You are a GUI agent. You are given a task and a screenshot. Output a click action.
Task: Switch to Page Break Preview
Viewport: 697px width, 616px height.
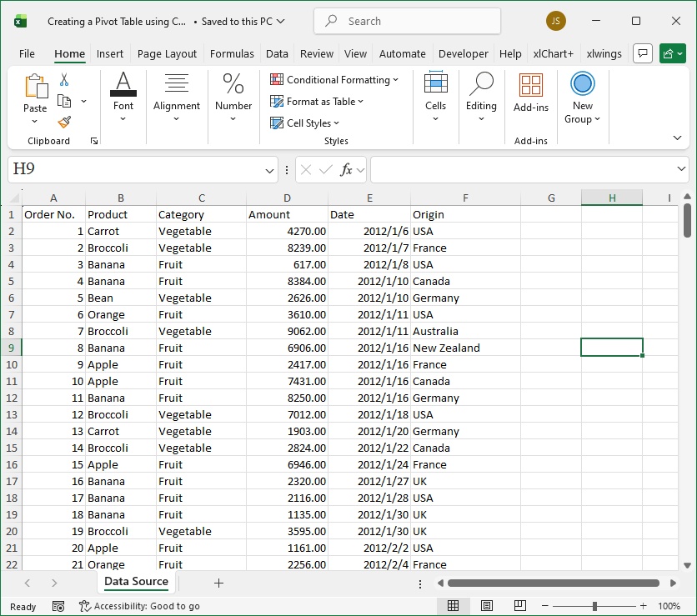click(x=520, y=606)
